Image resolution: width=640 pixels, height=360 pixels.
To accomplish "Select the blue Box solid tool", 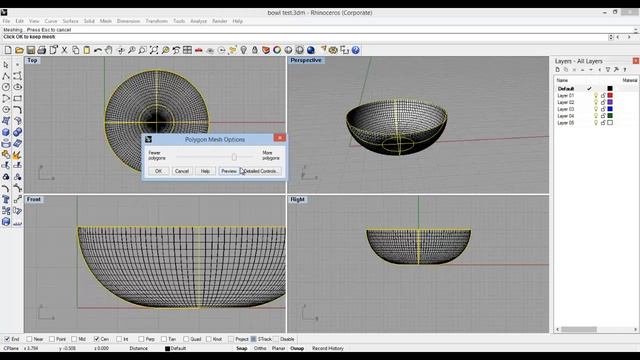I will coord(6,132).
